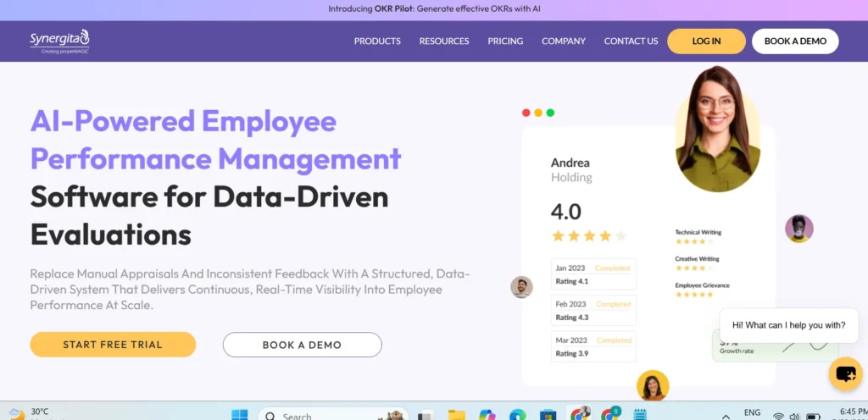Open the chat widget icon
This screenshot has height=420, width=868.
point(845,374)
